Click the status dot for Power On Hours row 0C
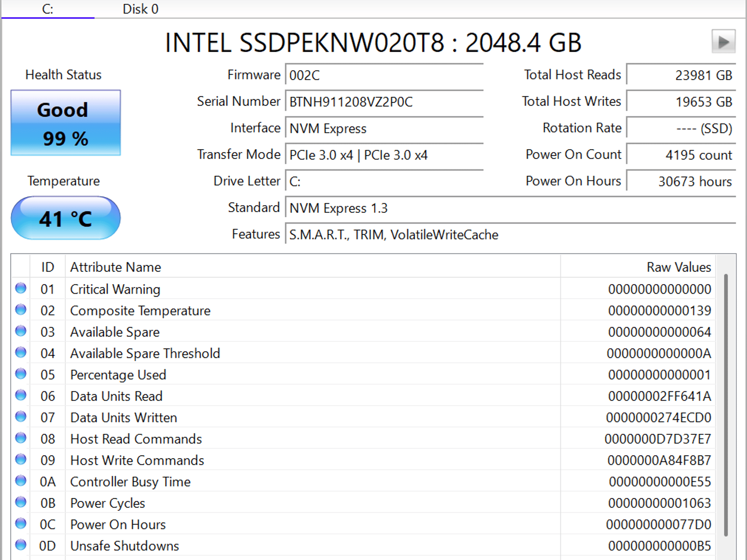 coord(21,524)
